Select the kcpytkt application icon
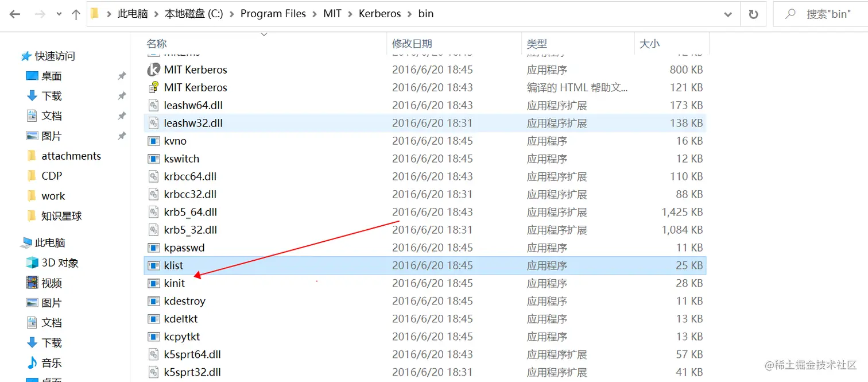 coord(153,337)
